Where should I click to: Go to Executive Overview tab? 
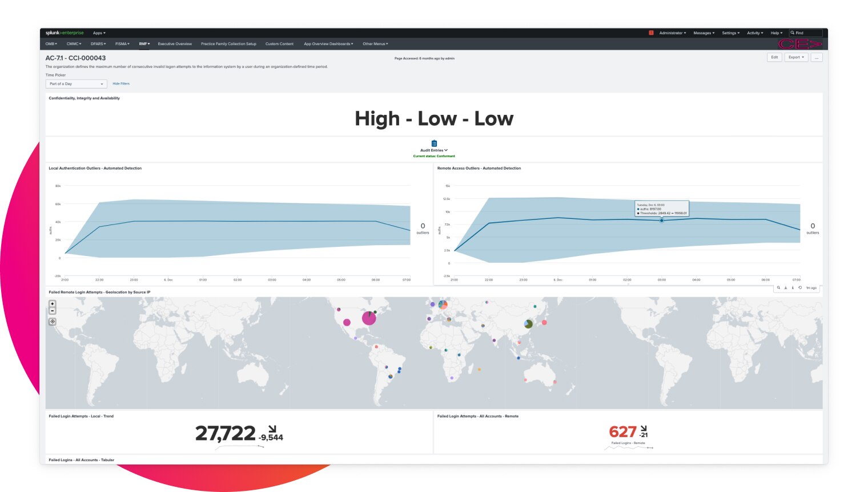[175, 44]
